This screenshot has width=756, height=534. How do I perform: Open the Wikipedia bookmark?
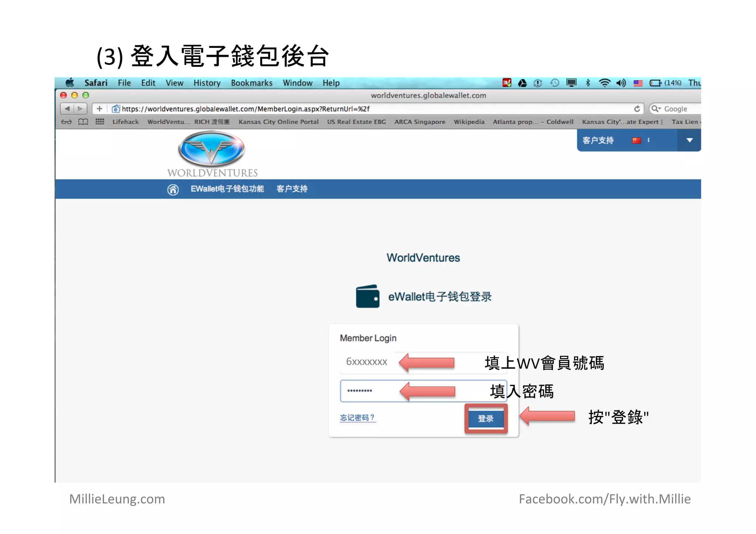(x=469, y=122)
